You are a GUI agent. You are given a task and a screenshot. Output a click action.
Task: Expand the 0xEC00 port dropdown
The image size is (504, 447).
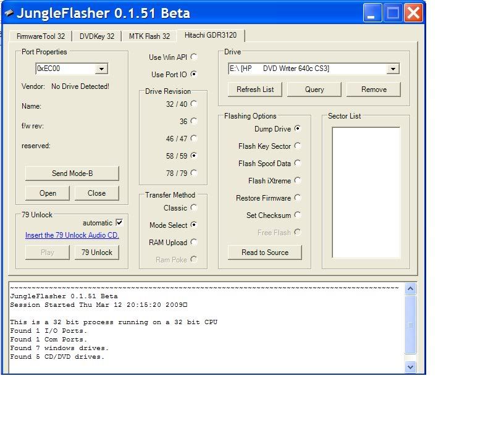click(102, 69)
